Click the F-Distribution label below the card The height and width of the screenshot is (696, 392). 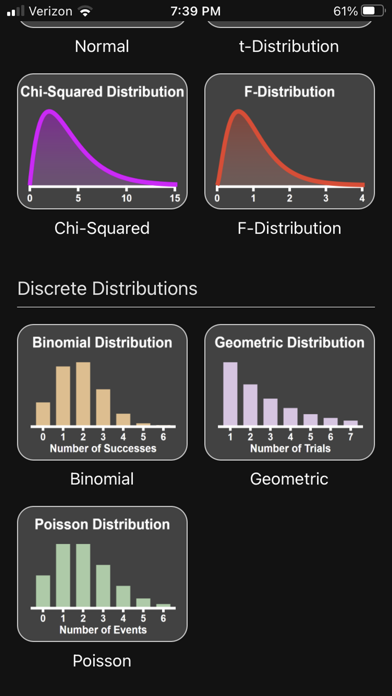pyautogui.click(x=289, y=228)
